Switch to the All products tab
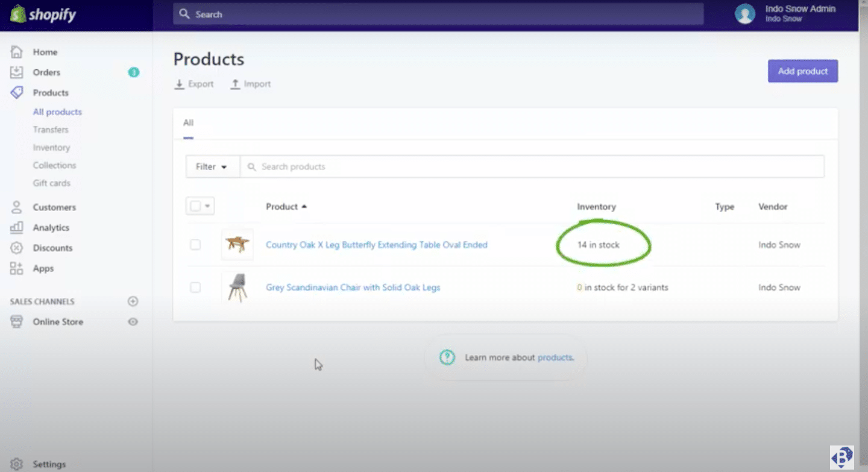 [x=57, y=112]
